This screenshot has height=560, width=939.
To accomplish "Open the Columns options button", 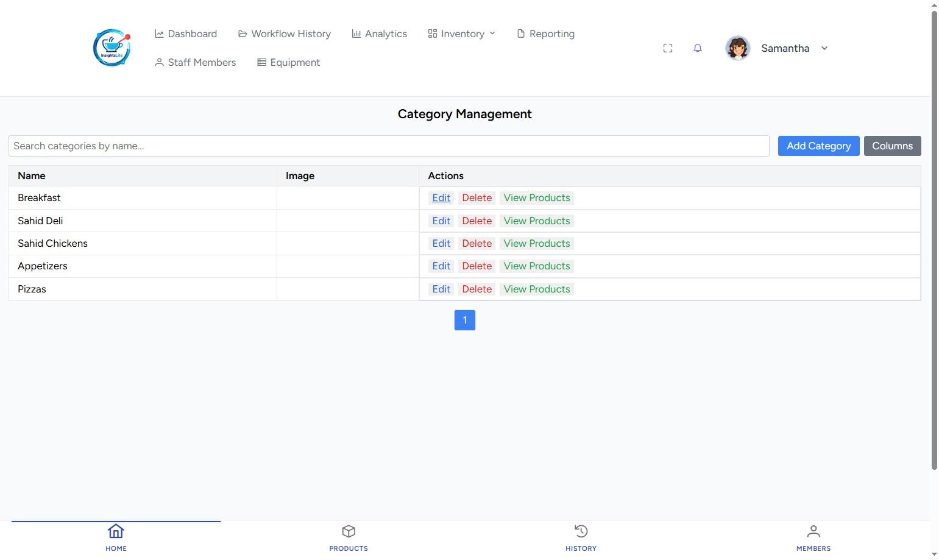I will [x=892, y=146].
